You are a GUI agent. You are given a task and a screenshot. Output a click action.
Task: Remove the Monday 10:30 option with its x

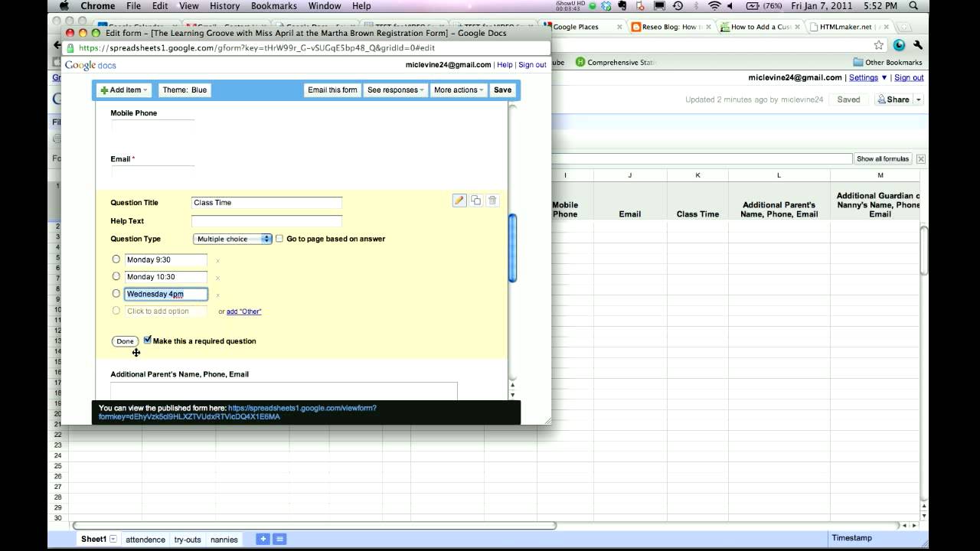point(217,278)
